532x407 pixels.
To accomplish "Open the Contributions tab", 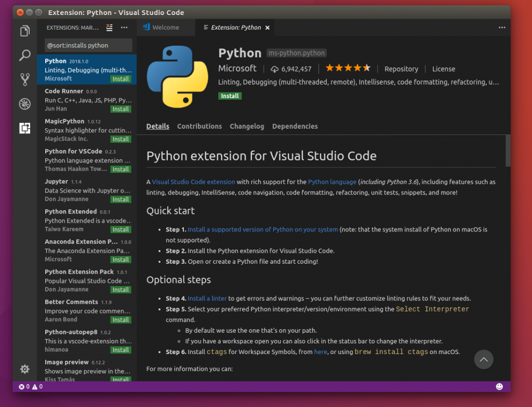I will pyautogui.click(x=199, y=126).
